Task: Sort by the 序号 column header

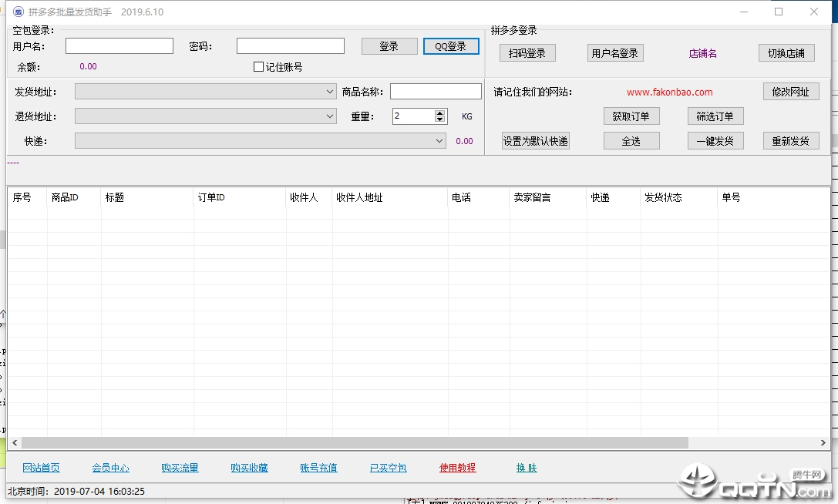Action: tap(27, 197)
